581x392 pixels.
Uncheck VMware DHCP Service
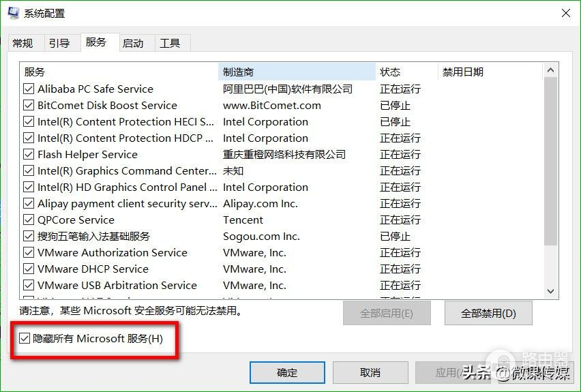[29, 269]
